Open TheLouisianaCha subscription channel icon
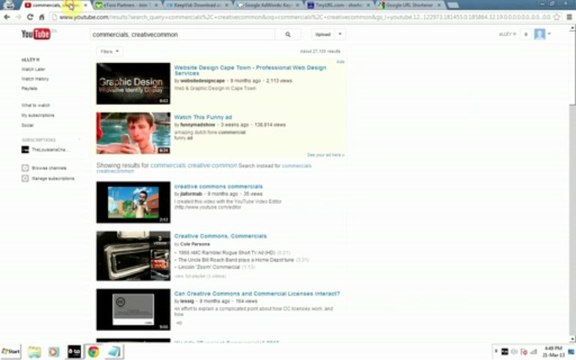Screen dimensions: 576x360 tap(25, 150)
